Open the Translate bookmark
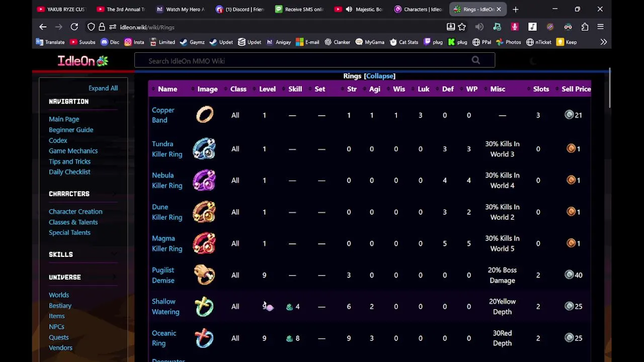 (50, 42)
